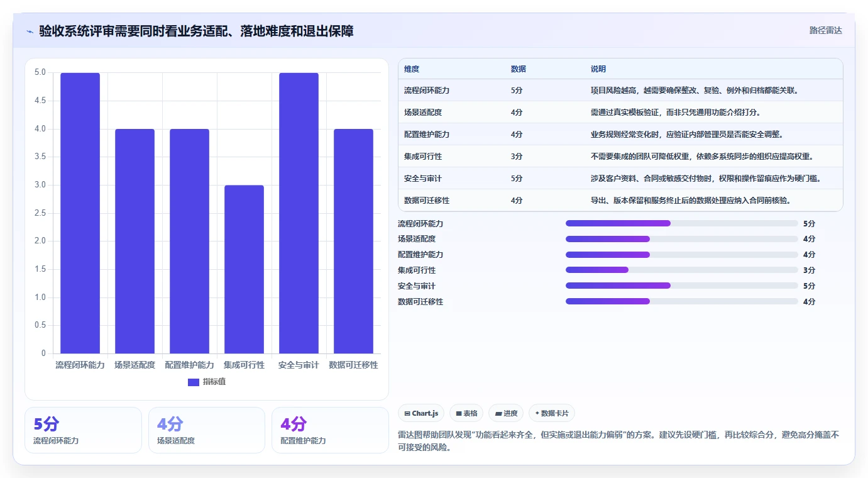Click the 维度 column header
Image resolution: width=868 pixels, height=478 pixels.
(x=412, y=69)
